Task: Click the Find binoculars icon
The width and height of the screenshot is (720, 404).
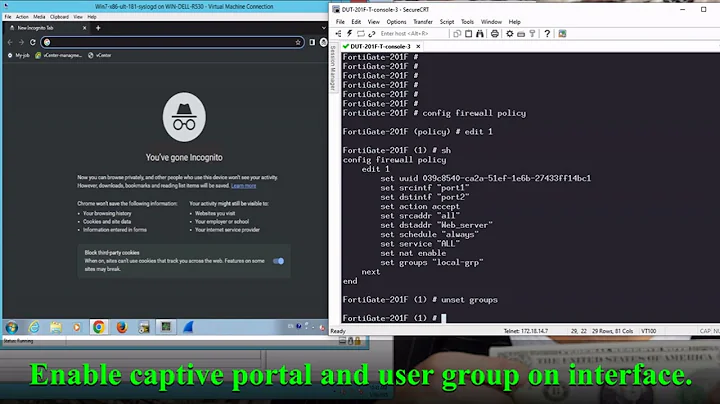Action: tap(480, 34)
